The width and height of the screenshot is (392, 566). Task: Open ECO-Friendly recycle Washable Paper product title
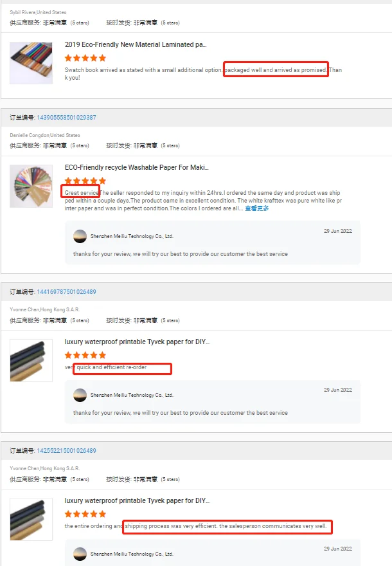(x=137, y=167)
